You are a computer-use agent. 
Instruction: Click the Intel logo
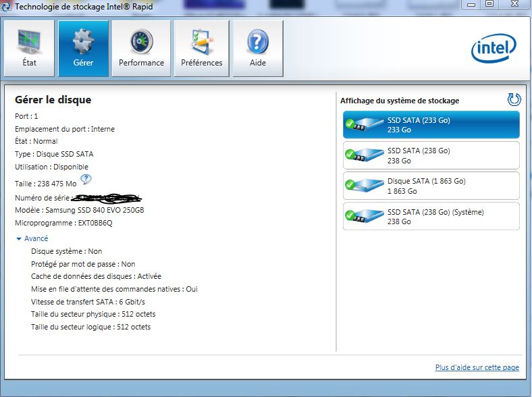pyautogui.click(x=494, y=48)
